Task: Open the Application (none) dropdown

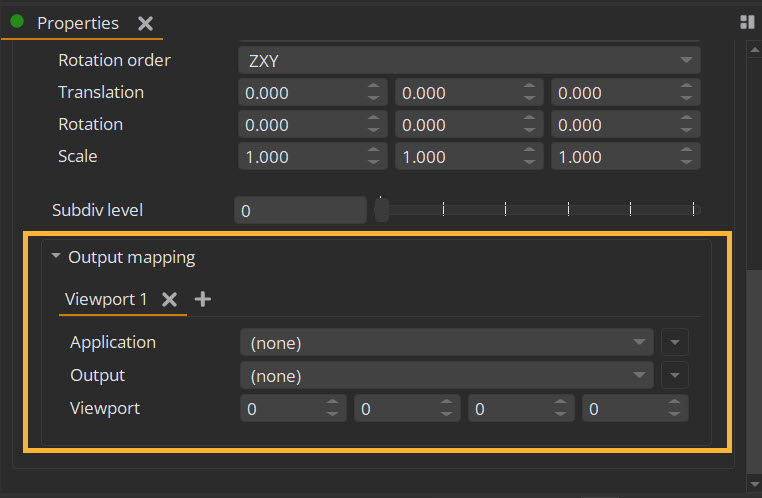Action: tap(447, 343)
